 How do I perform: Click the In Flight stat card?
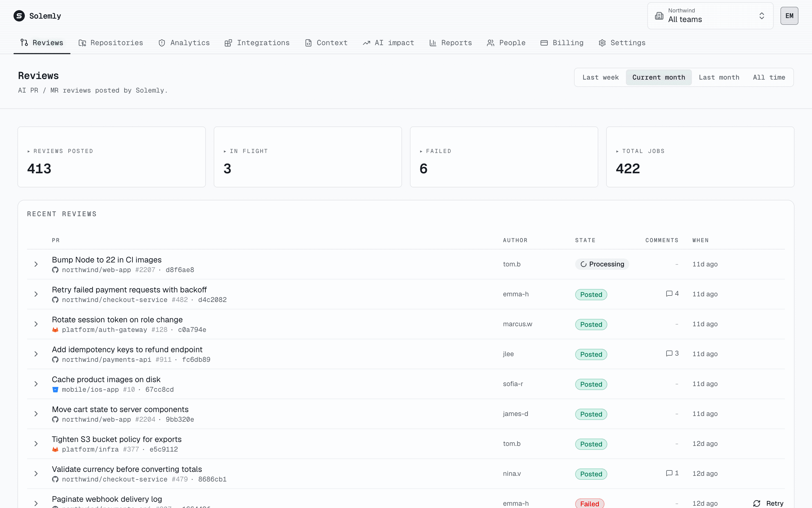(308, 157)
